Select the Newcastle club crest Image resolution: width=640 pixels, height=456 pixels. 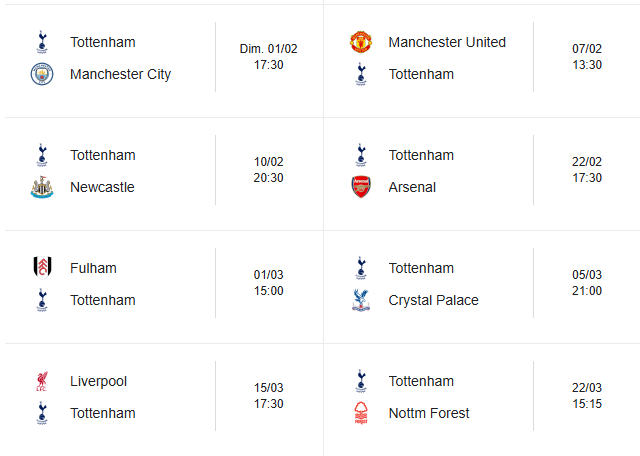(x=41, y=187)
